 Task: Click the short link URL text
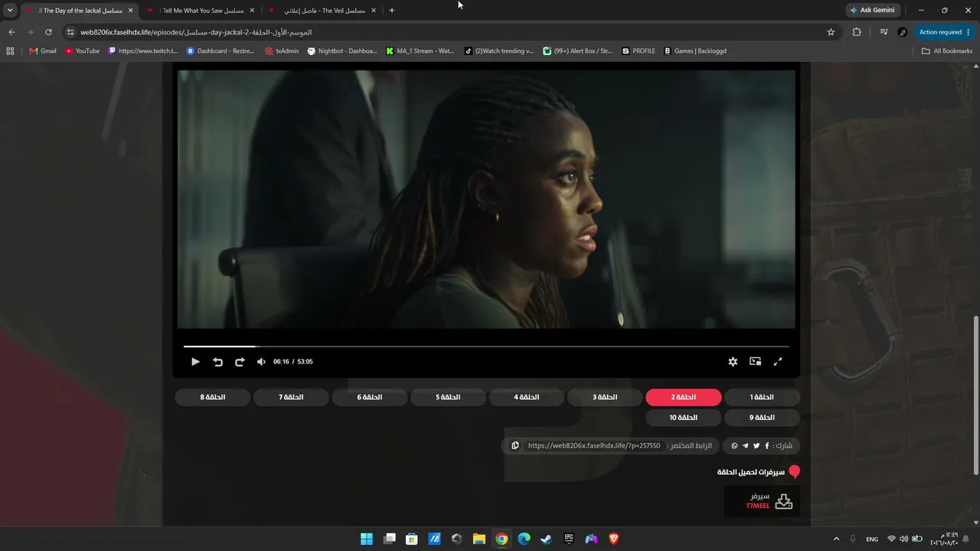click(x=594, y=445)
